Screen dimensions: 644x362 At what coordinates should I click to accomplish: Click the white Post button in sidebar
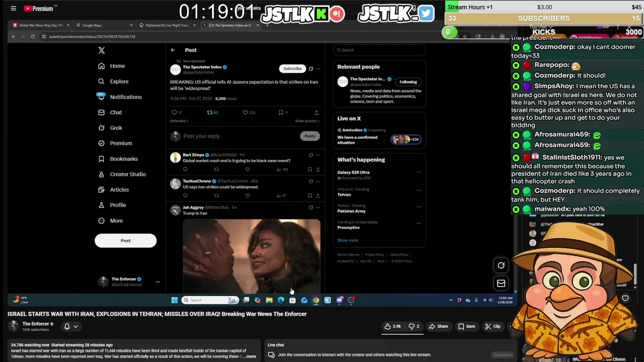pos(125,240)
